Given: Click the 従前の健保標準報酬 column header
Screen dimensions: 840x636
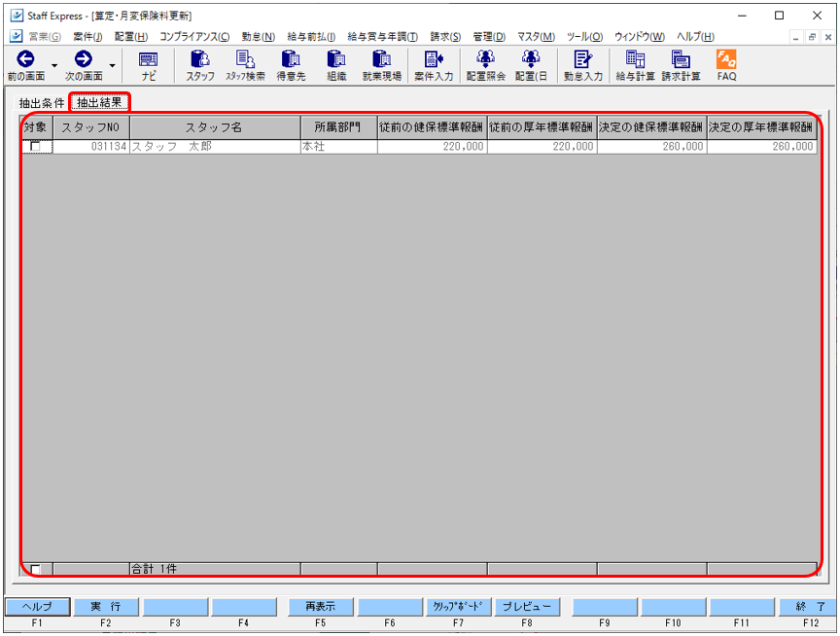Looking at the screenshot, I should pyautogui.click(x=432, y=127).
